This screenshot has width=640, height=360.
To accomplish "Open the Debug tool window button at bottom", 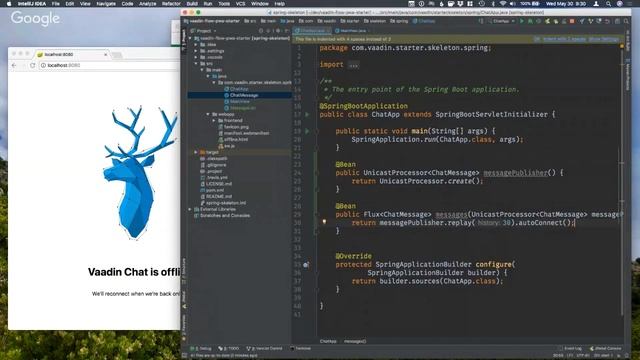I will [x=201, y=349].
